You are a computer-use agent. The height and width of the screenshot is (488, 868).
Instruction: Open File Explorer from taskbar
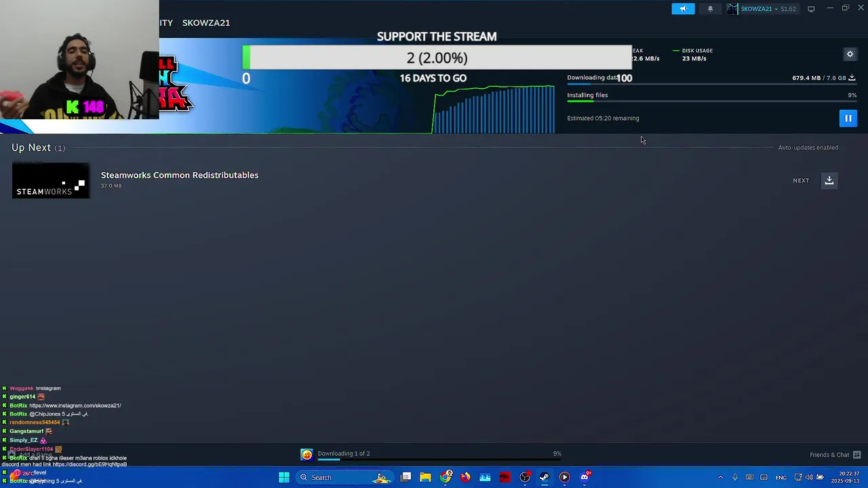(x=425, y=477)
